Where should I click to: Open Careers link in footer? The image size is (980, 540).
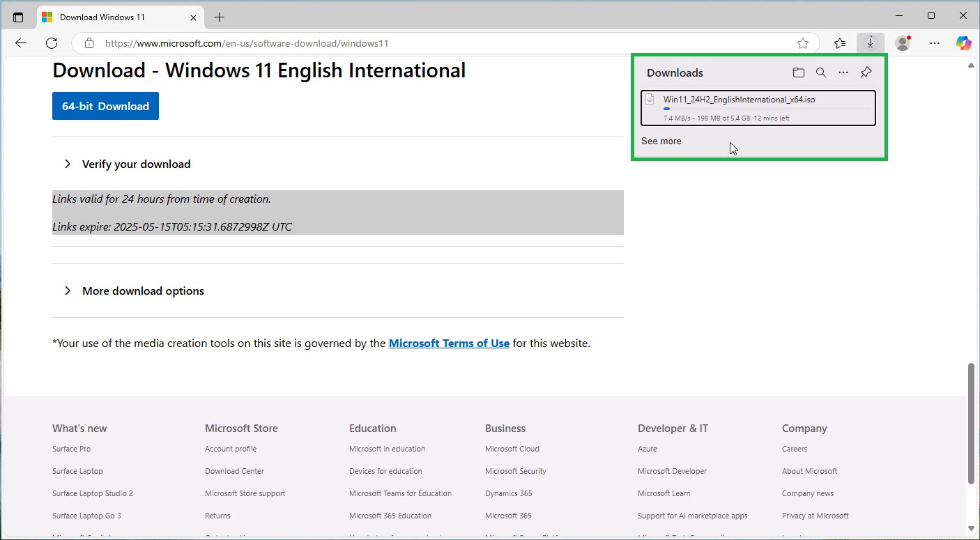coord(794,449)
